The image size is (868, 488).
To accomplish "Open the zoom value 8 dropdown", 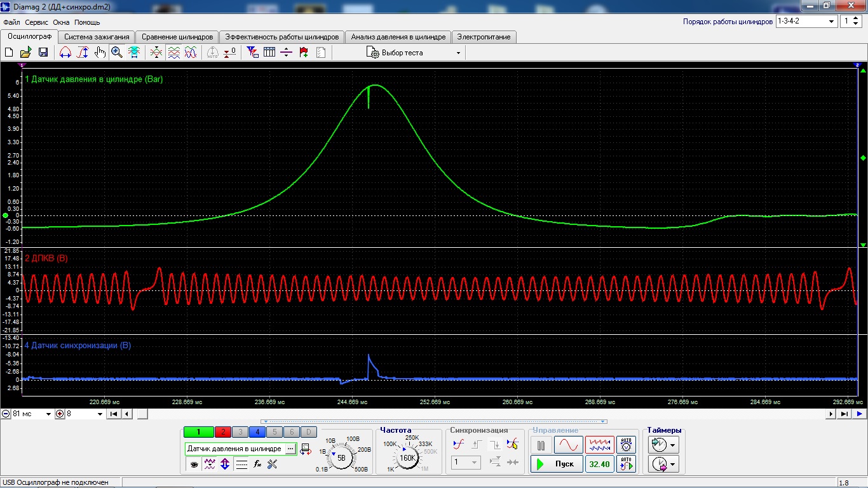I will point(100,414).
